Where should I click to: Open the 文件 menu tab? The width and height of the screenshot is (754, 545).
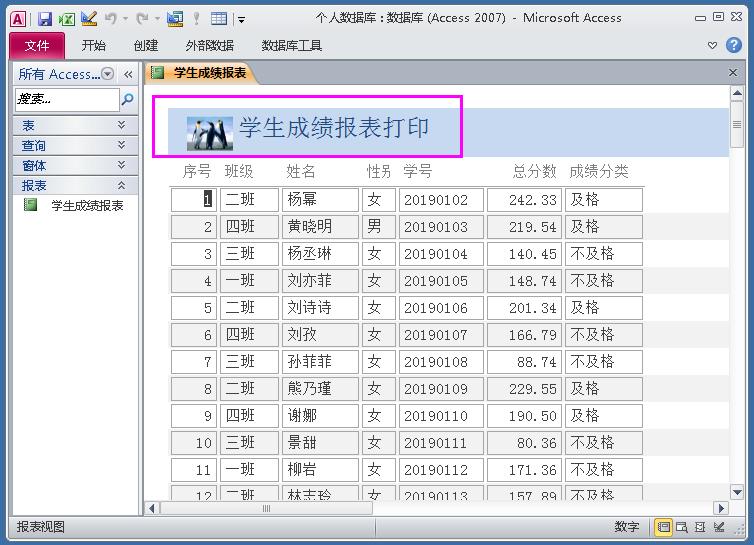click(x=37, y=46)
